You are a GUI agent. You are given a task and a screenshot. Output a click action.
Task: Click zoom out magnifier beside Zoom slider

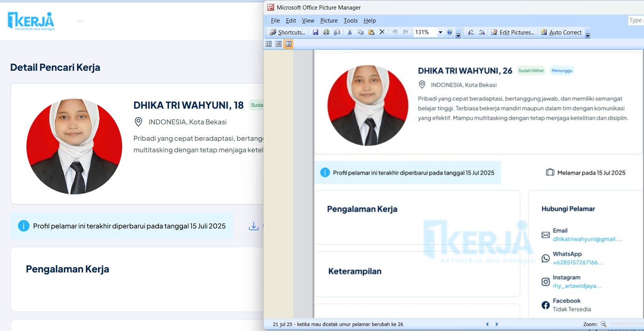(x=603, y=324)
